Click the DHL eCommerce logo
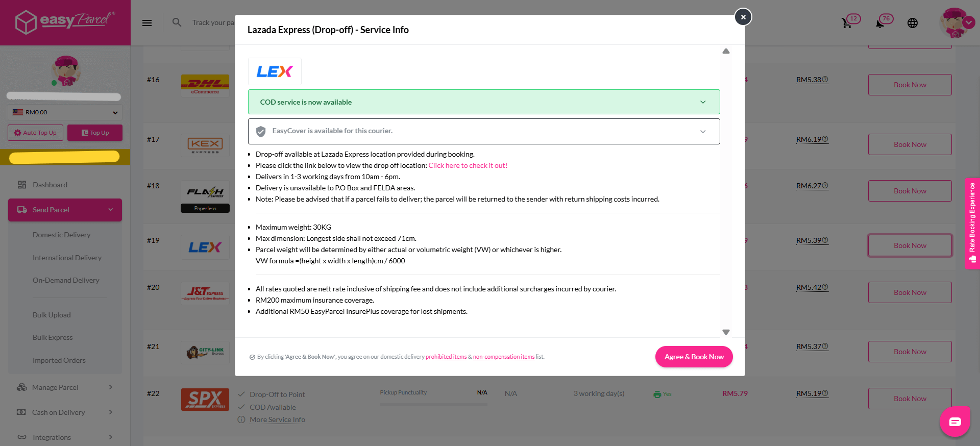This screenshot has height=446, width=980. click(x=205, y=85)
